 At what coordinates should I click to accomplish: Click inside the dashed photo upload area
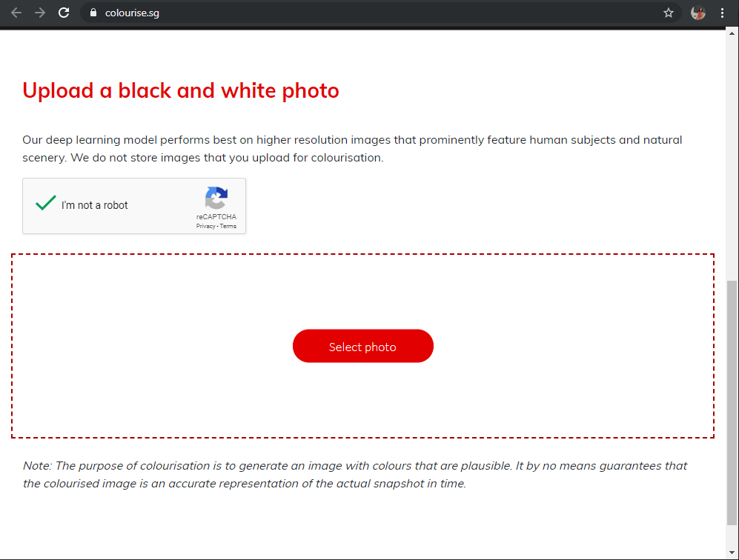point(363,292)
